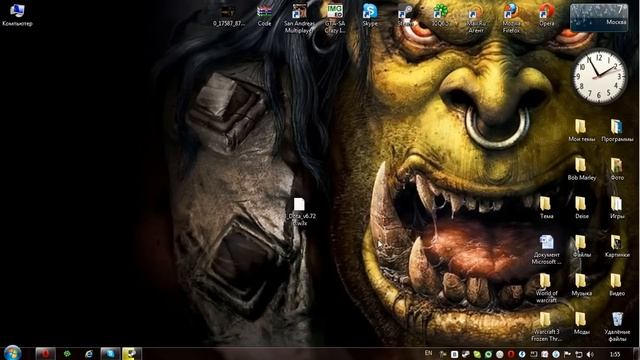Launch the Skype desktop shortcut

(370, 15)
